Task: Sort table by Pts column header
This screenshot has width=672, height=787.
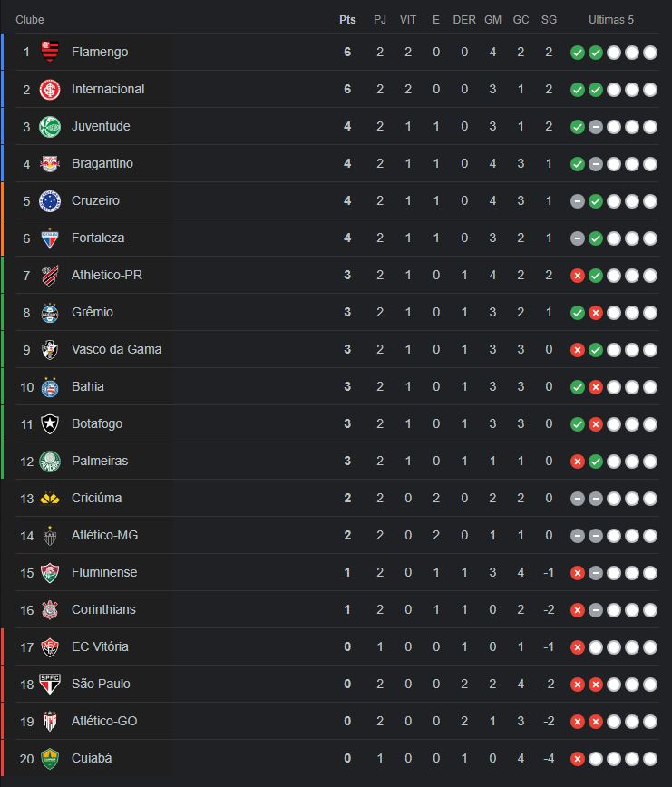Action: tap(347, 19)
